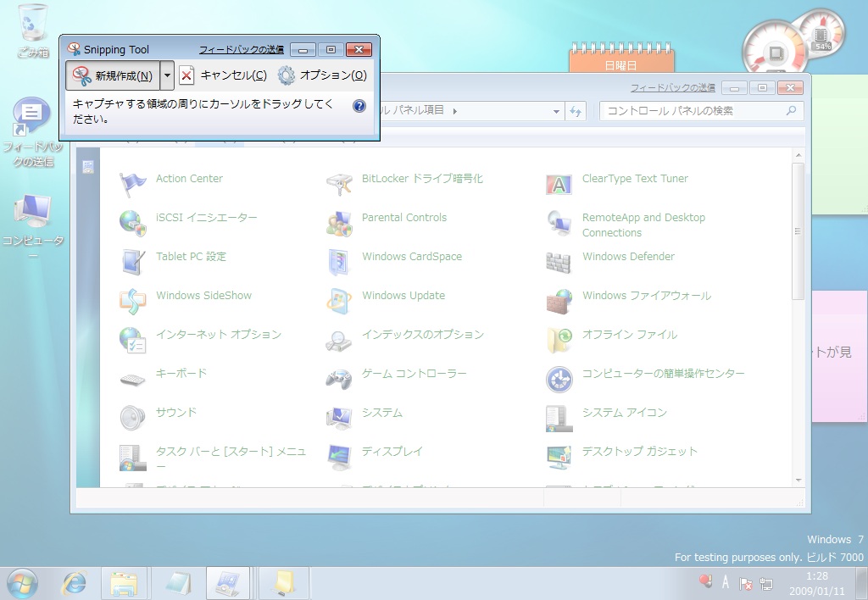Open フィードバックの送信 desktop shortcut
This screenshot has width=868, height=600.
coord(33,133)
